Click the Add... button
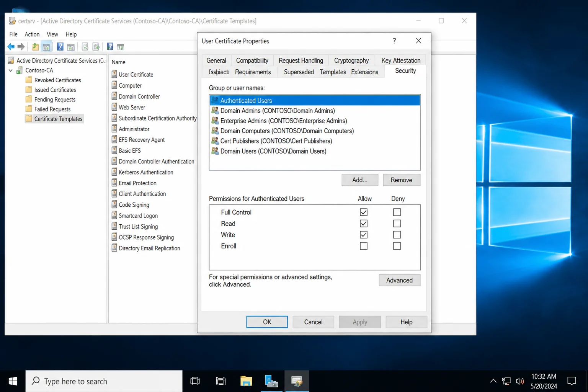The height and width of the screenshot is (392, 588). coord(360,180)
